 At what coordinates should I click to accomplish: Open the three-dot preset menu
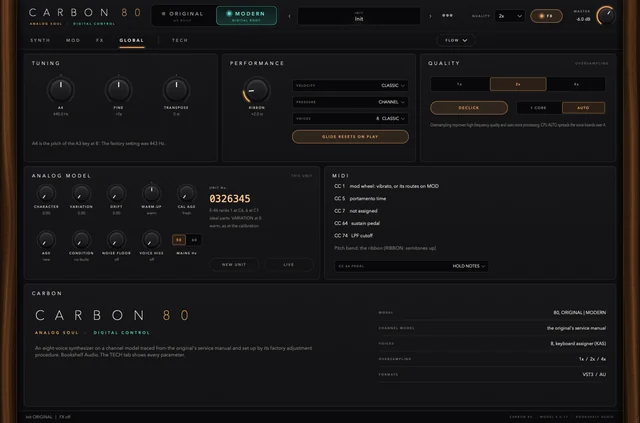click(x=447, y=16)
